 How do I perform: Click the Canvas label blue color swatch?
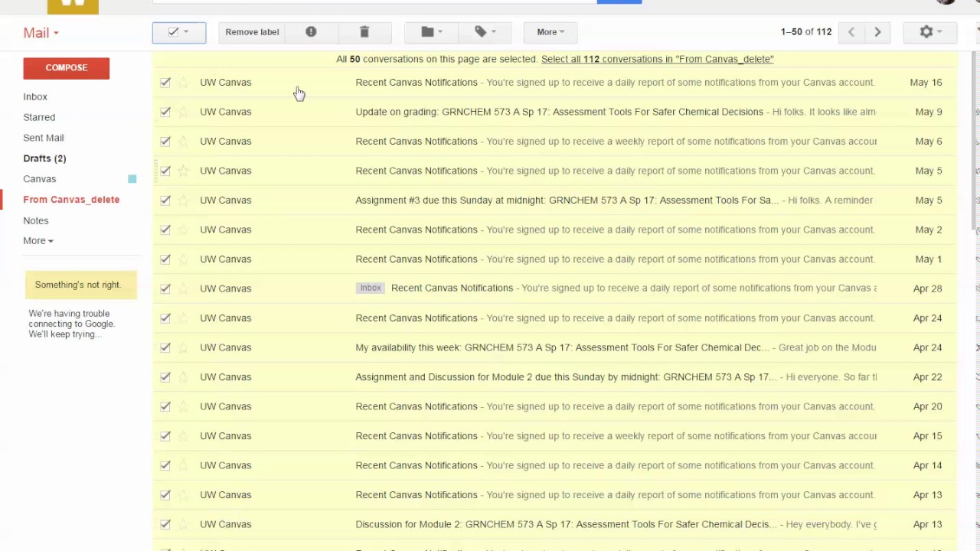(x=132, y=179)
